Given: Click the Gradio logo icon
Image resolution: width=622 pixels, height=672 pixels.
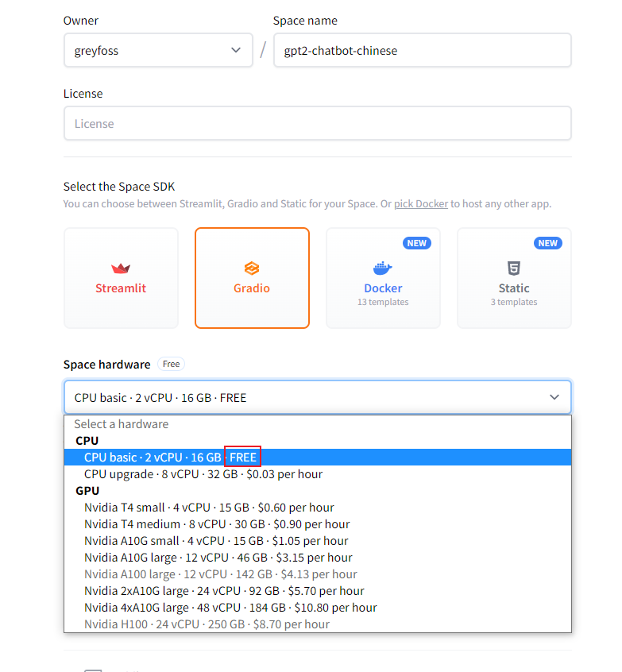Looking at the screenshot, I should coord(252,268).
